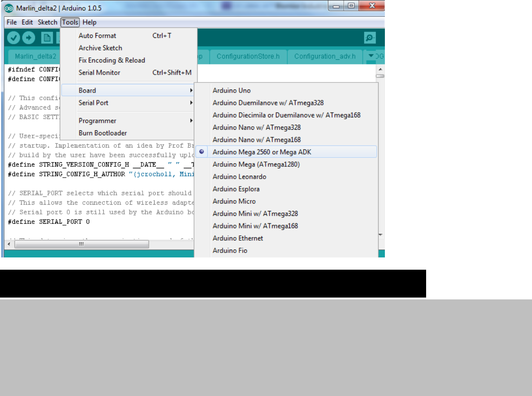Click the 'Marlin_delta2 | Arduino 1.0.5' window title
The width and height of the screenshot is (532, 396).
click(59, 8)
